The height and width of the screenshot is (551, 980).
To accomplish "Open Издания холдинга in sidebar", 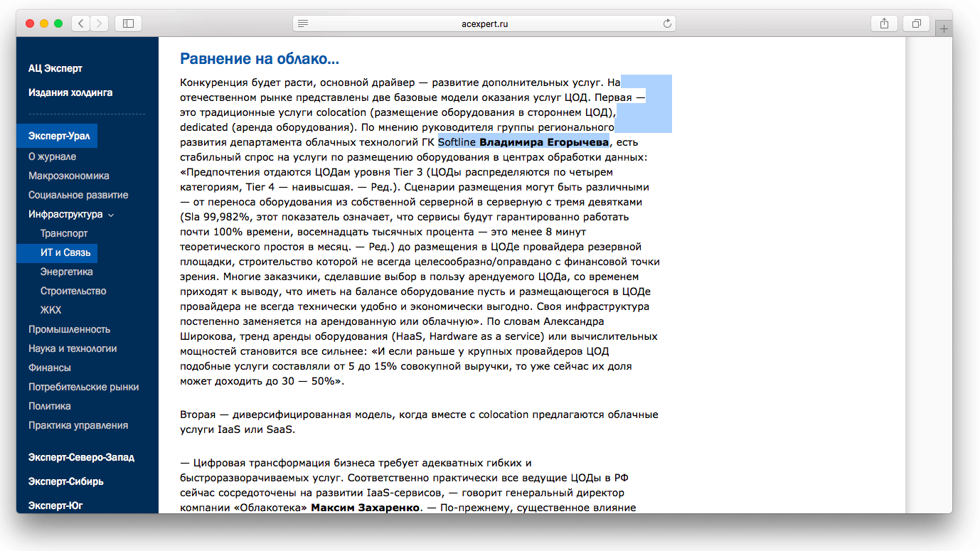I will tap(70, 92).
